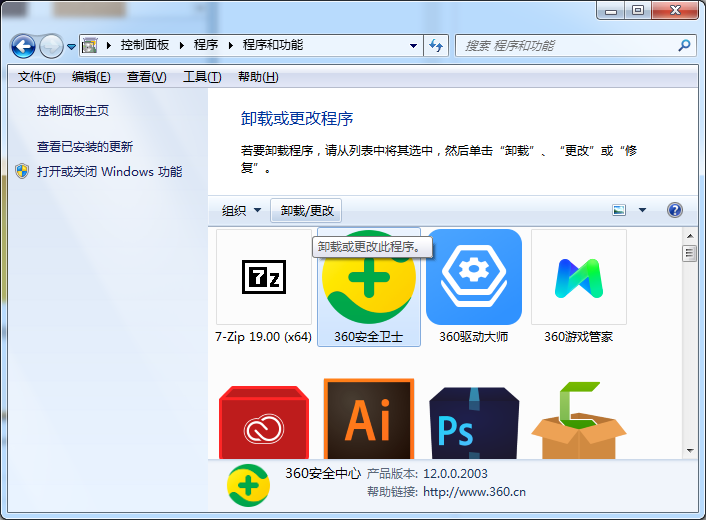The width and height of the screenshot is (706, 520).
Task: Select the 360游戏管家 program icon
Action: (x=578, y=277)
